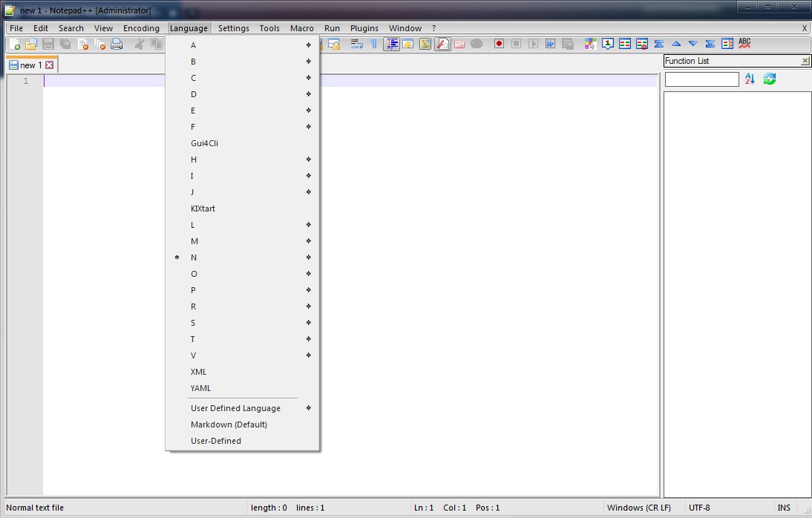Click the blue down triangle icon
812x518 pixels.
point(693,44)
